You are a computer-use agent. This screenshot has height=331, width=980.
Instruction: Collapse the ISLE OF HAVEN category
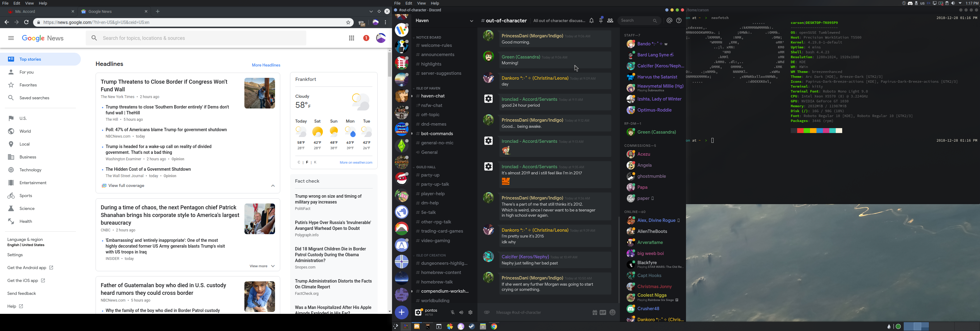(x=427, y=88)
